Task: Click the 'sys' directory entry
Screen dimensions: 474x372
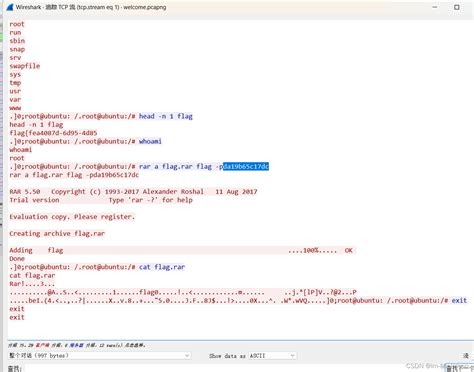Action: click(15, 74)
